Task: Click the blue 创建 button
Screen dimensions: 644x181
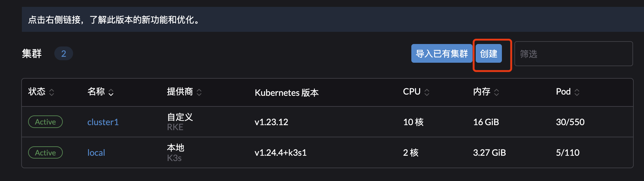Action: (488, 54)
